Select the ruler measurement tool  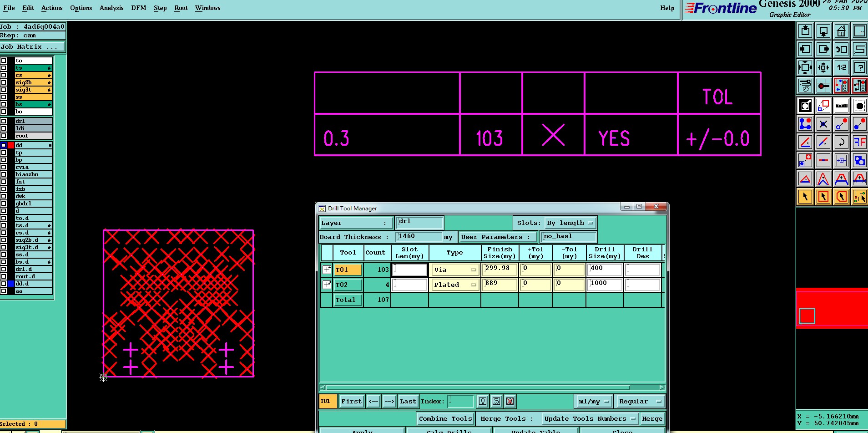coord(842,106)
